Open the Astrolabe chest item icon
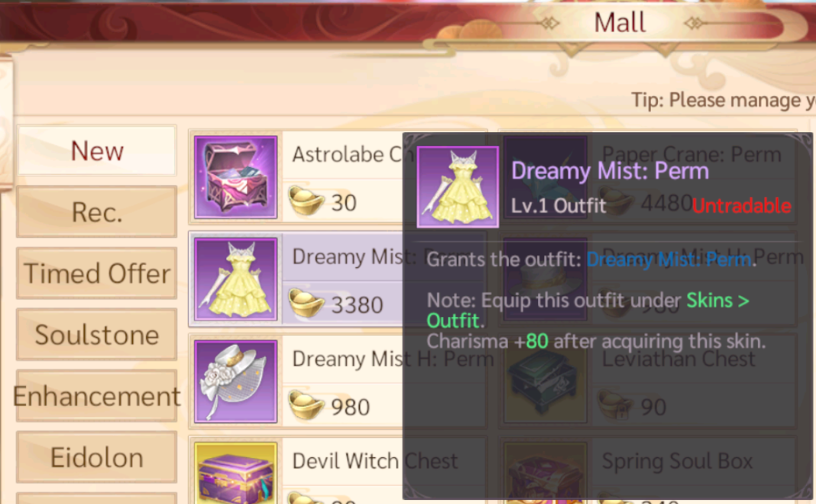The image size is (816, 504). [x=236, y=177]
